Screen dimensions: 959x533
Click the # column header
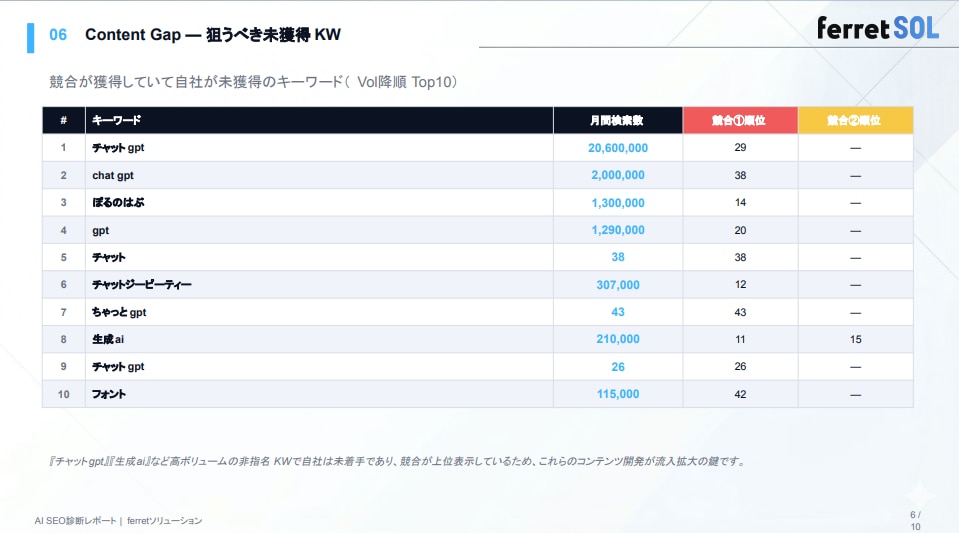click(63, 120)
